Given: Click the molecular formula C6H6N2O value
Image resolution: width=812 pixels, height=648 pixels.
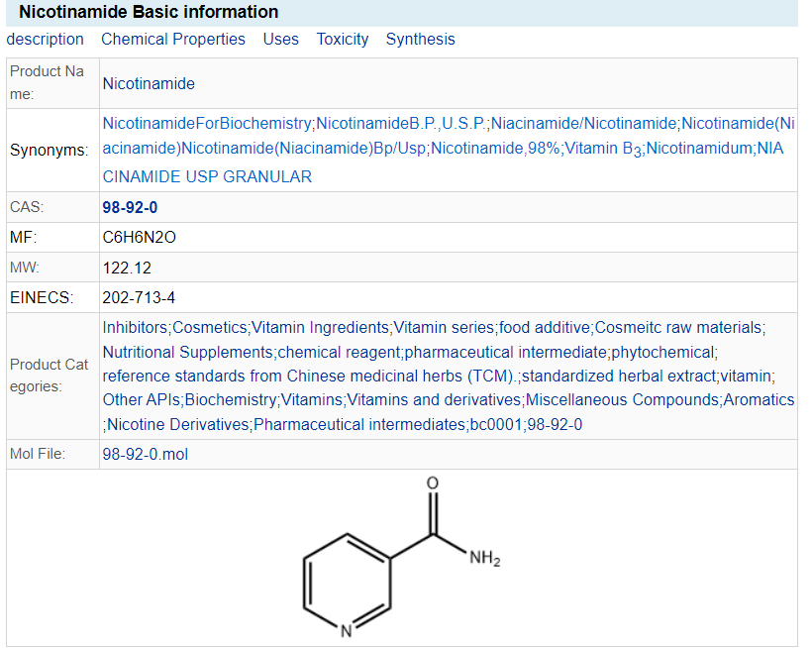Looking at the screenshot, I should coord(140,237).
